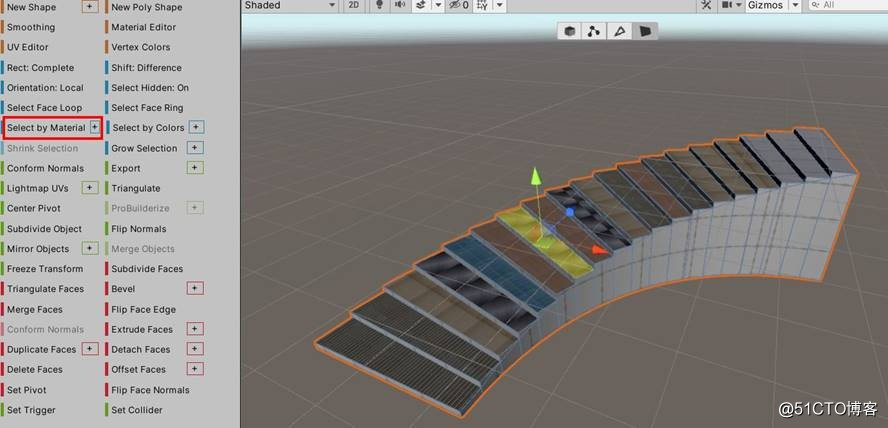This screenshot has height=428, width=888.
Task: Click Center Pivot action
Action: (x=34, y=208)
